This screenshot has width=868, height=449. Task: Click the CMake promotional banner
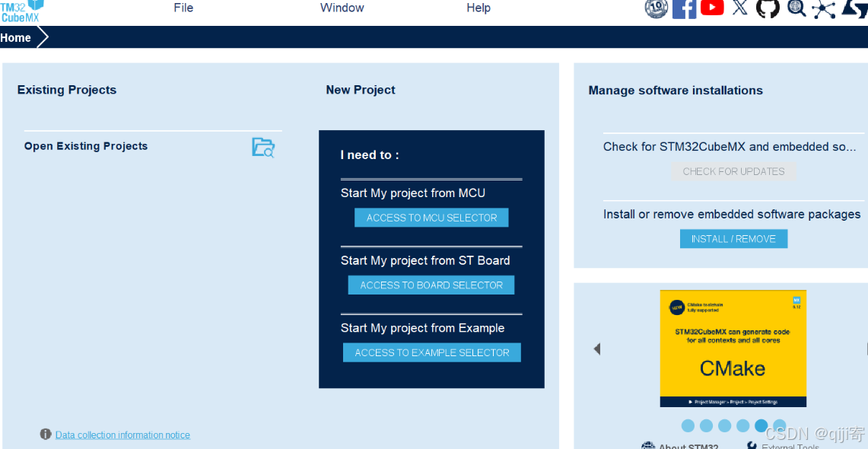[x=733, y=349]
